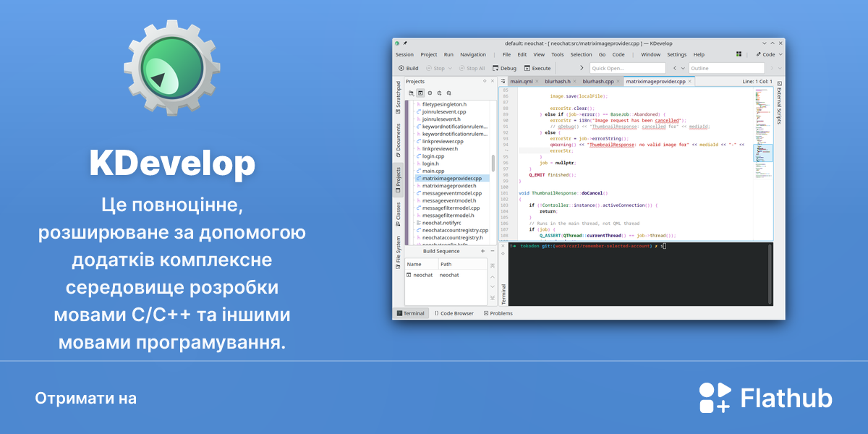This screenshot has width=868, height=434.
Task: Select login.cpp in the project tree
Action: pyautogui.click(x=433, y=156)
